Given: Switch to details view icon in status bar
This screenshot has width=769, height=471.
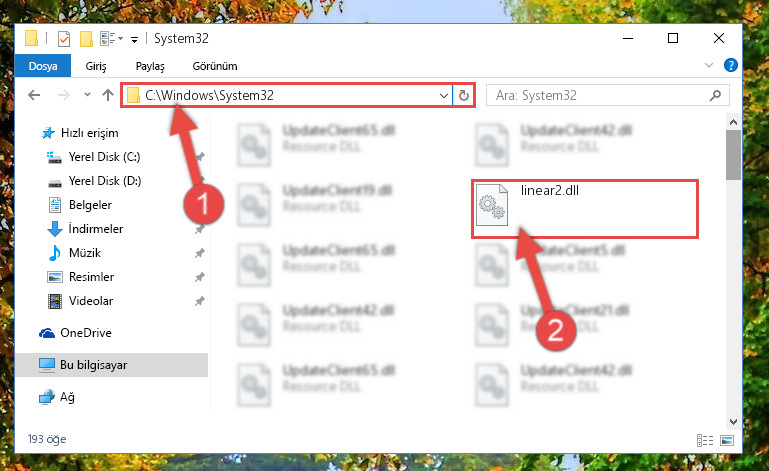Looking at the screenshot, I should [705, 440].
